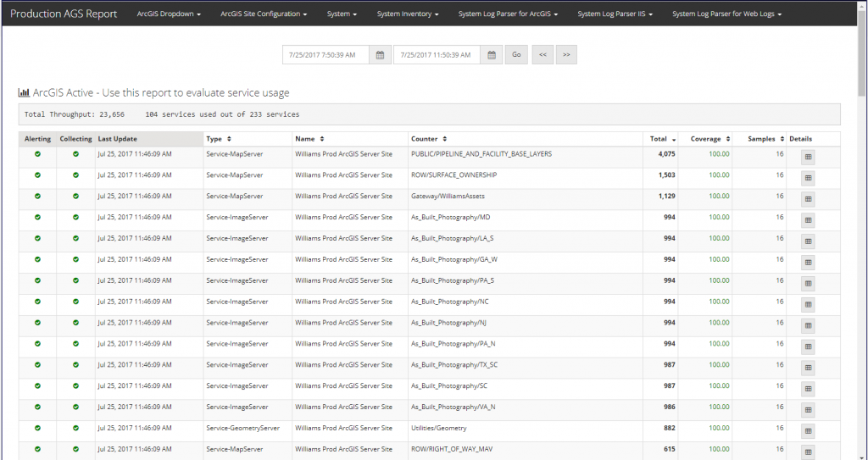The width and height of the screenshot is (868, 460).
Task: Open details grid for ROW/SURFACE_OWNERSHIP row
Action: tap(808, 178)
